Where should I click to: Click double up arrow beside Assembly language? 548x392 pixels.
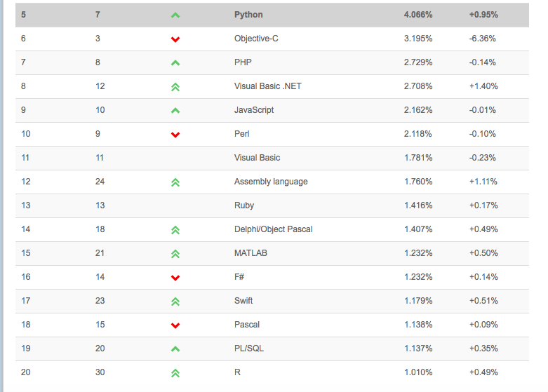pyautogui.click(x=175, y=182)
